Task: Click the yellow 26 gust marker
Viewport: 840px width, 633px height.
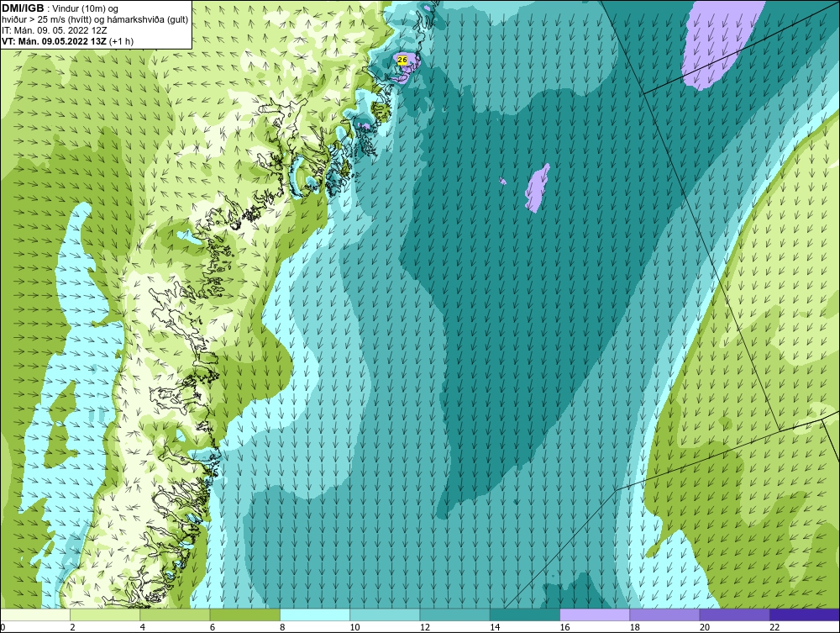Action: [402, 61]
